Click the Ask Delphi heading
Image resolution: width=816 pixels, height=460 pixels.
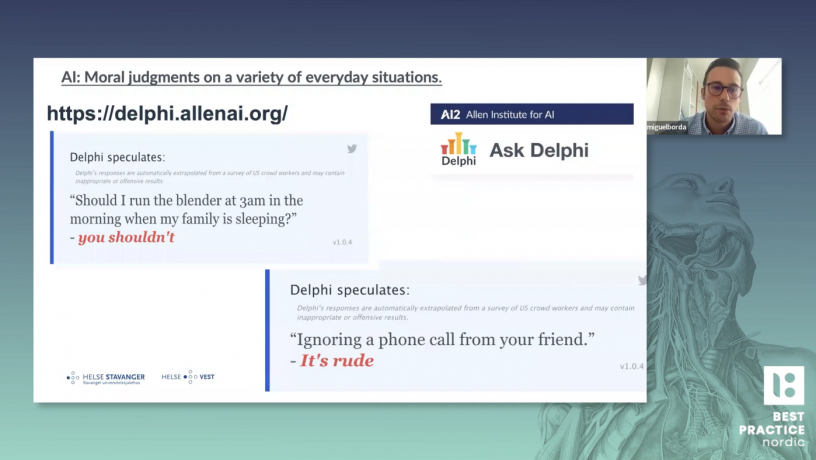click(x=538, y=151)
